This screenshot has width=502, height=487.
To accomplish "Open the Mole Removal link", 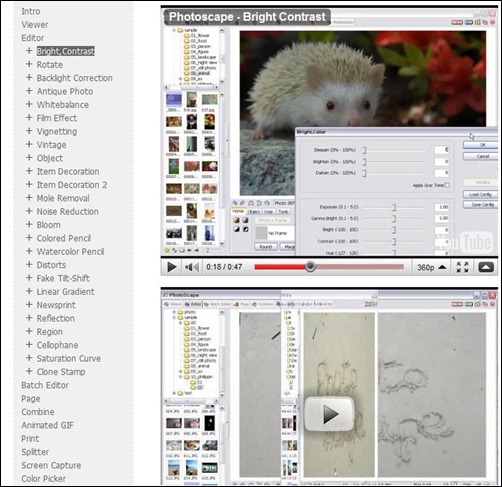I will click(63, 198).
